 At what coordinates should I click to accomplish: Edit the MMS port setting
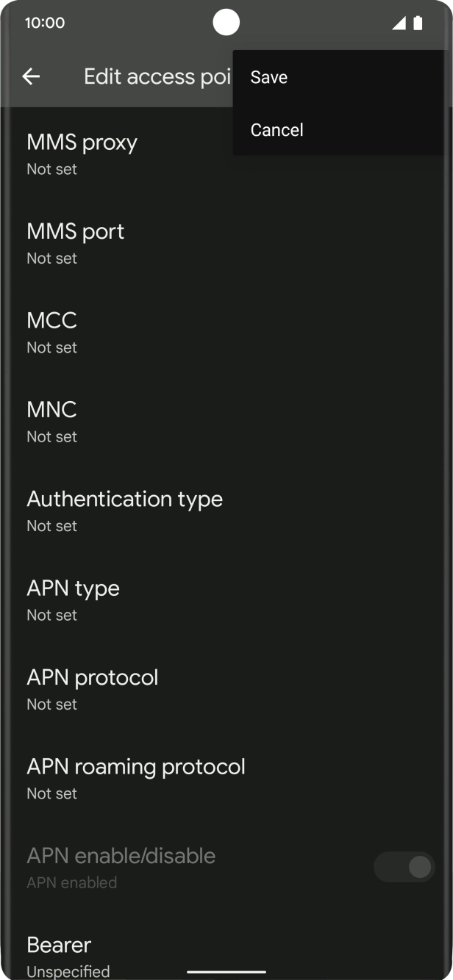pyautogui.click(x=76, y=243)
